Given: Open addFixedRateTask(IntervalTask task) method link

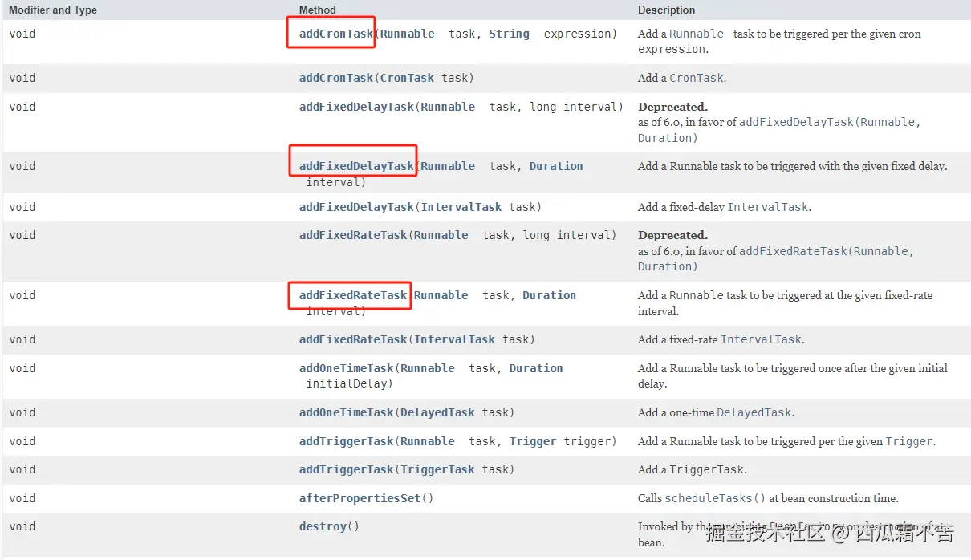Looking at the screenshot, I should 353,339.
